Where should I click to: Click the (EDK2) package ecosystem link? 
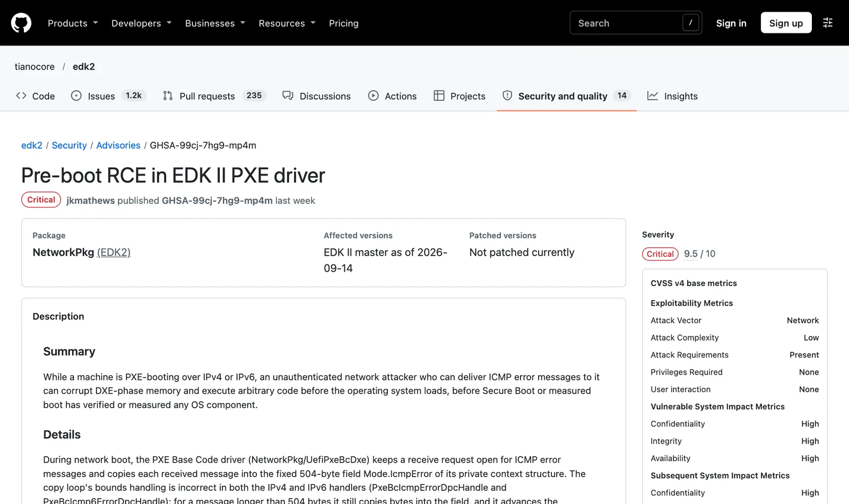pos(114,253)
